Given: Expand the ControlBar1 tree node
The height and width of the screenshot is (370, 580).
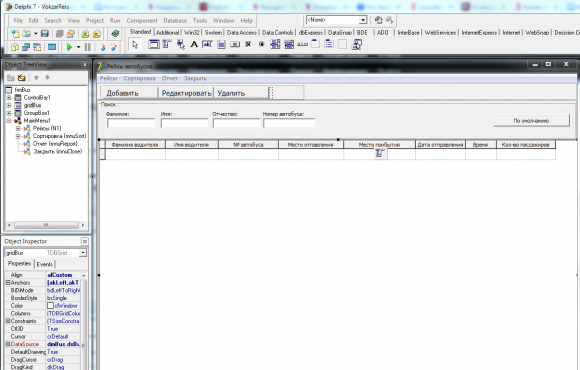Looking at the screenshot, I should pos(9,98).
